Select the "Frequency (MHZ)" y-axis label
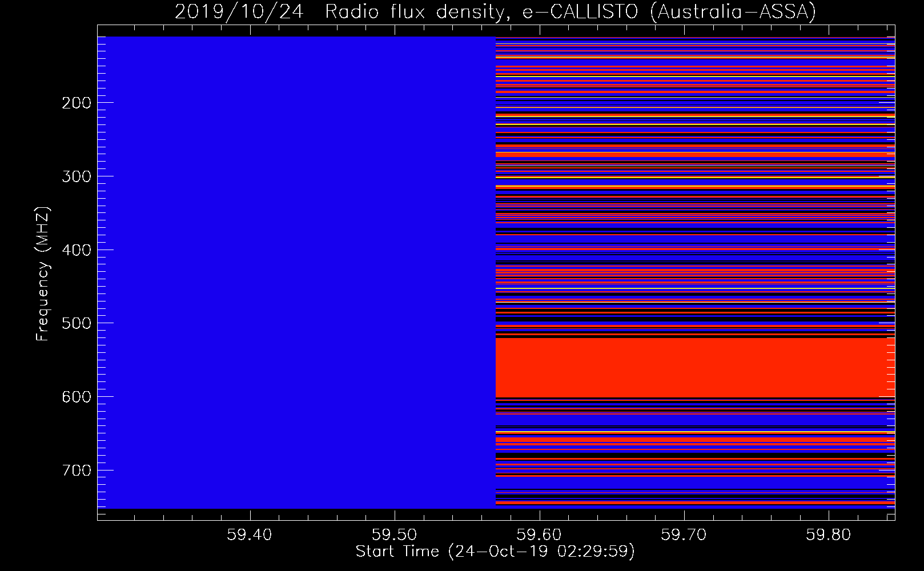The image size is (924, 571). click(x=43, y=274)
